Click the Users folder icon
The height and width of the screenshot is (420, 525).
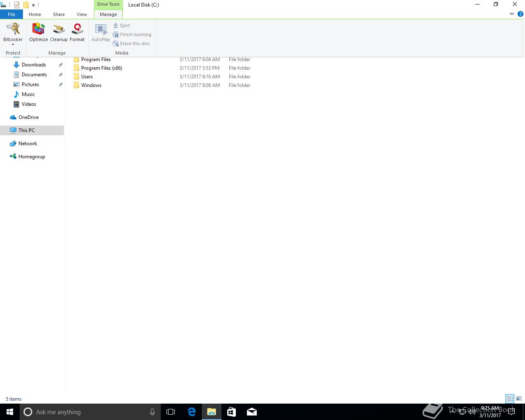click(x=76, y=77)
